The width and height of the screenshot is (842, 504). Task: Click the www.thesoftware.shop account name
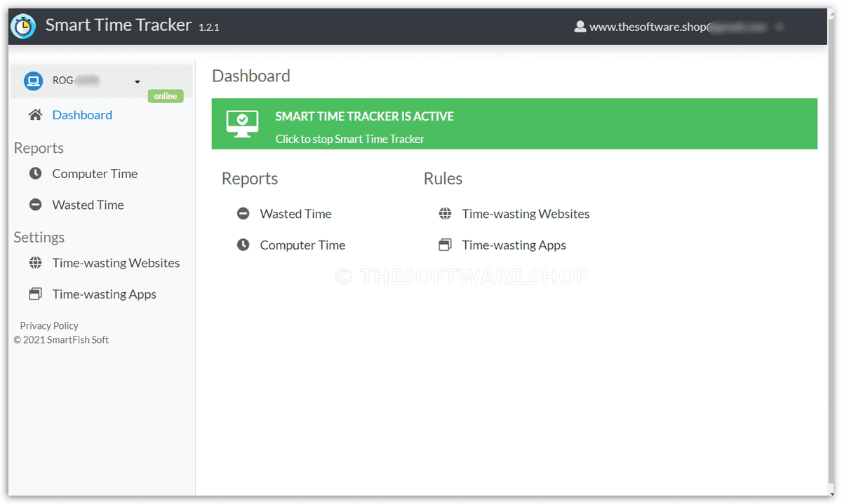click(648, 27)
